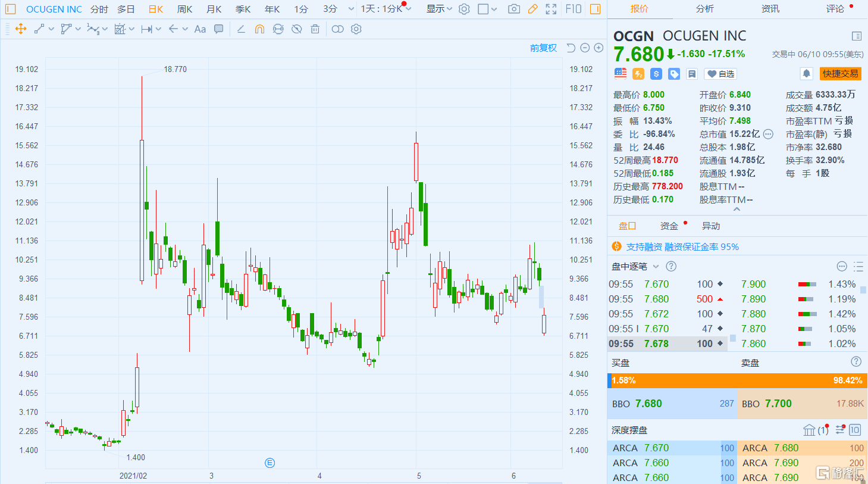Select the Fibonacci/Gann grid tool
The height and width of the screenshot is (484, 868).
[x=120, y=29]
